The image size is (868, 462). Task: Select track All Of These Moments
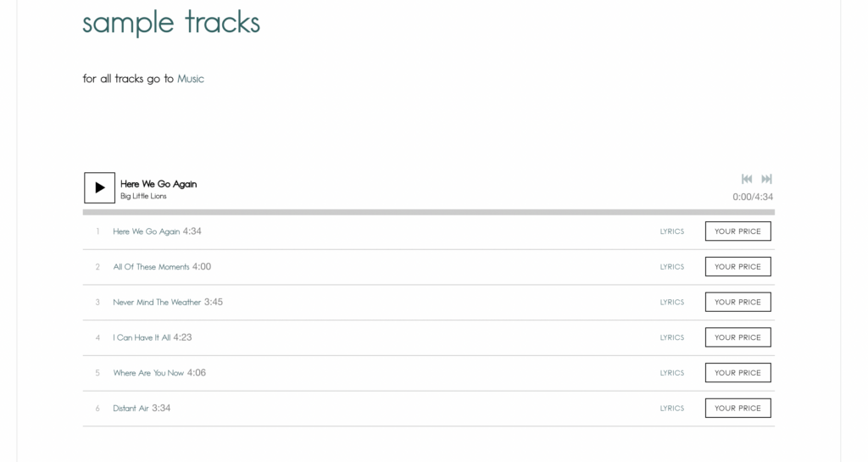152,267
